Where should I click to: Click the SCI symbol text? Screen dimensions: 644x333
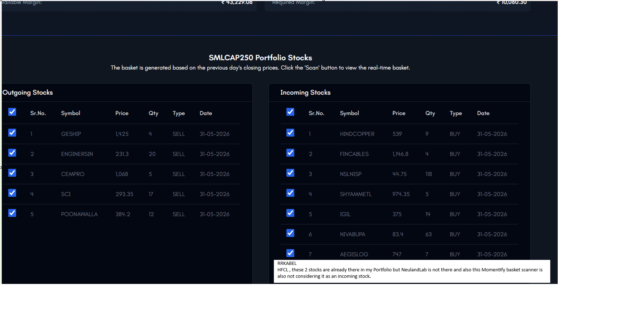66,194
